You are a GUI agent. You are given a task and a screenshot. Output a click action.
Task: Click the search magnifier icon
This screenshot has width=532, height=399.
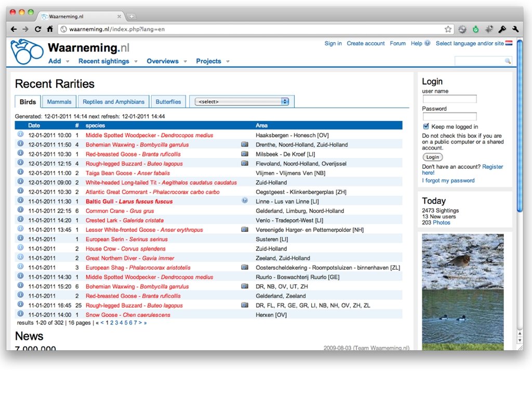pyautogui.click(x=508, y=61)
